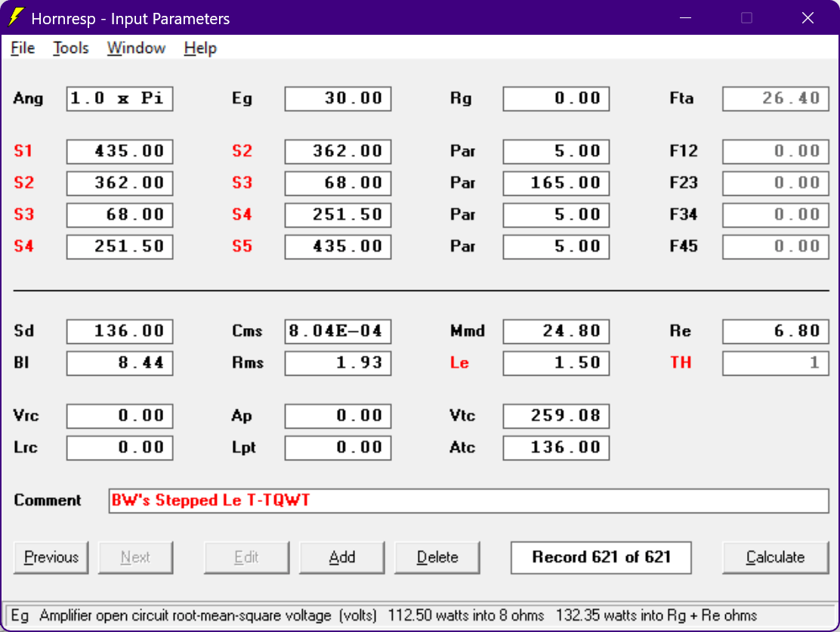
Task: Select the Rg input field
Action: [x=556, y=98]
